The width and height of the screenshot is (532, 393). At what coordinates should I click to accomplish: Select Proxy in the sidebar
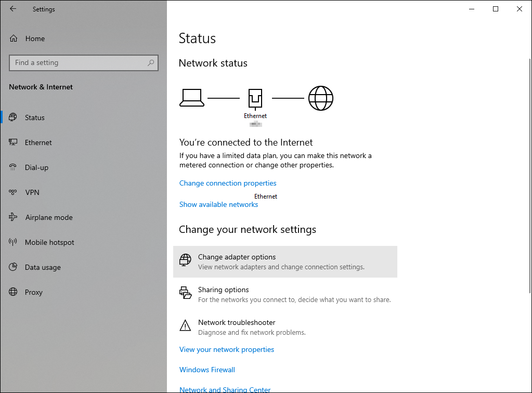coord(33,292)
